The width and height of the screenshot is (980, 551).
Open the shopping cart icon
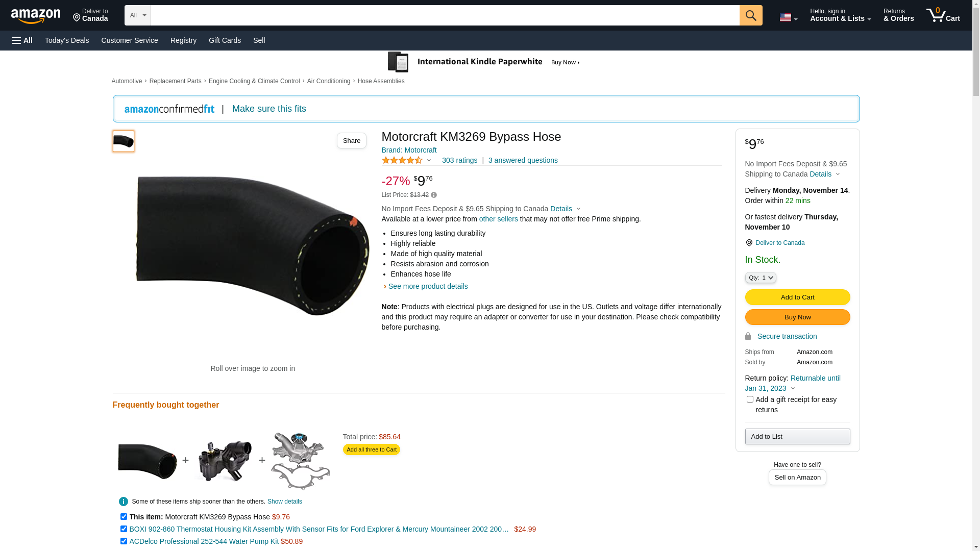tap(942, 15)
